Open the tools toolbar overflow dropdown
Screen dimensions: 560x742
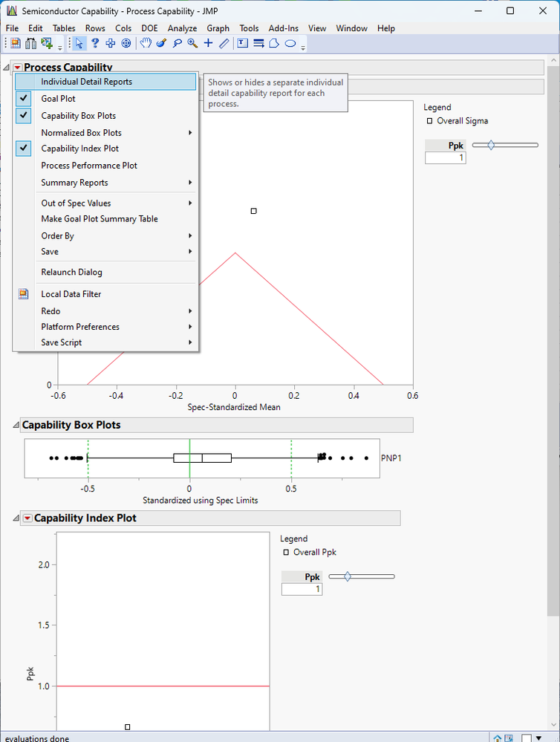[303, 48]
